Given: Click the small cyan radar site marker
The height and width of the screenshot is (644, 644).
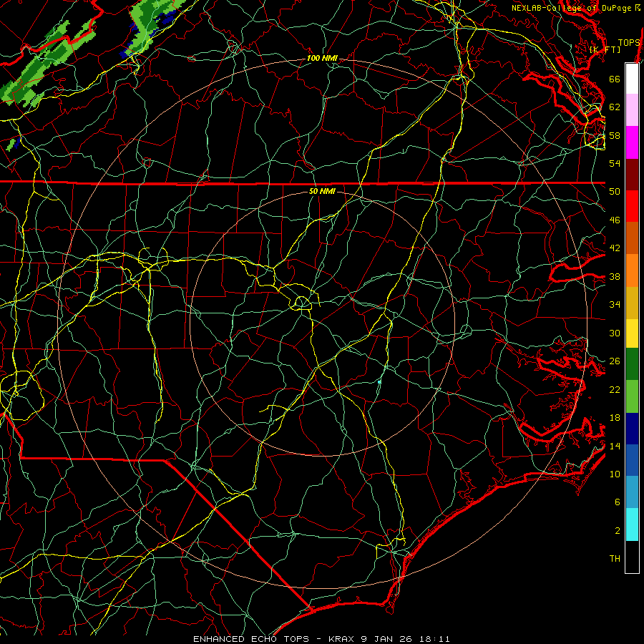Looking at the screenshot, I should (379, 382).
